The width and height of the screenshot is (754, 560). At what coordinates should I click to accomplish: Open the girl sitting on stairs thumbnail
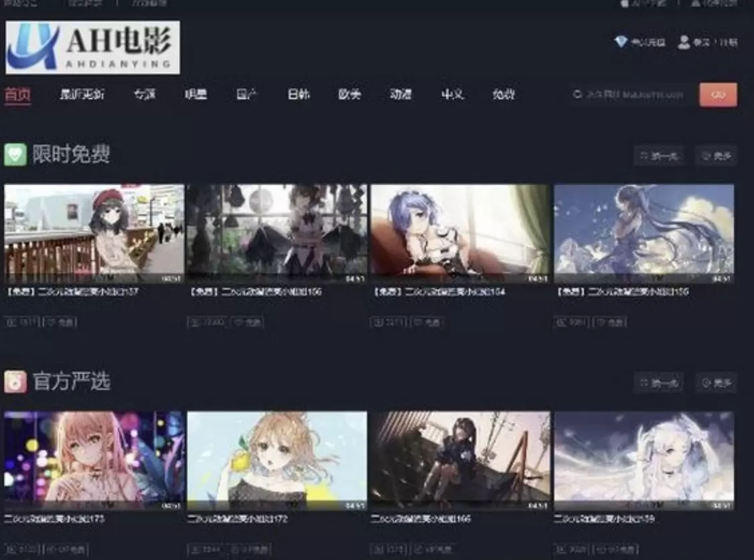(x=460, y=460)
